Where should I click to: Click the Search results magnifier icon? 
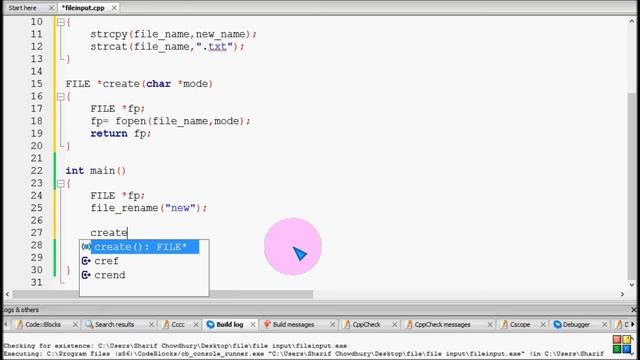[x=89, y=324]
